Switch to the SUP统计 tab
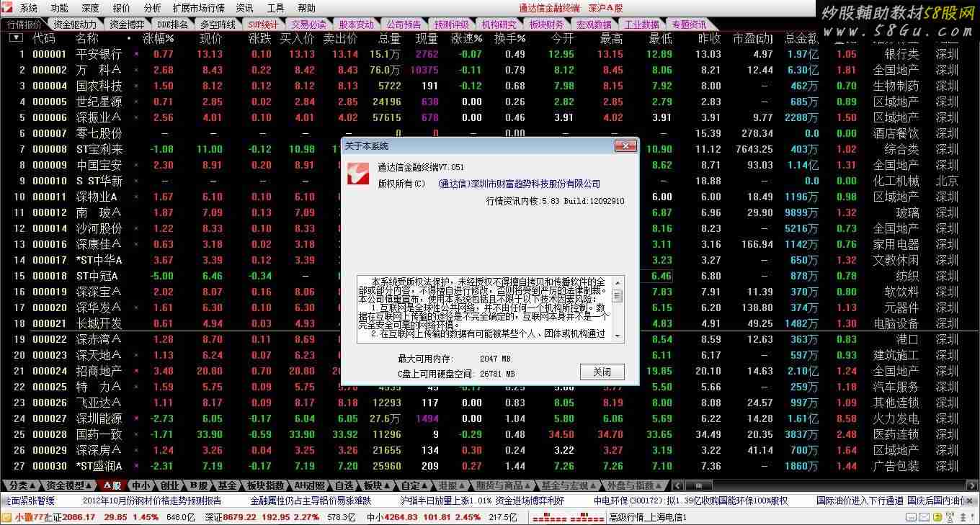 click(263, 24)
